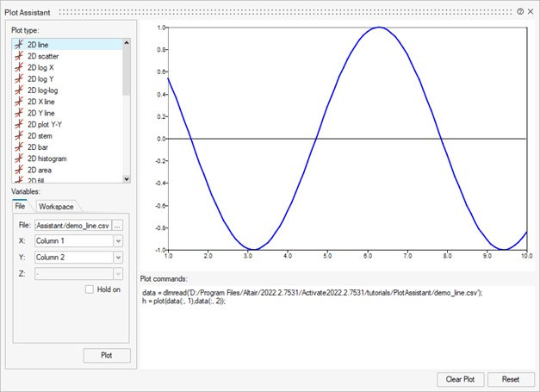Select the 2D log-log plot icon
This screenshot has height=392, width=540.
pos(19,90)
